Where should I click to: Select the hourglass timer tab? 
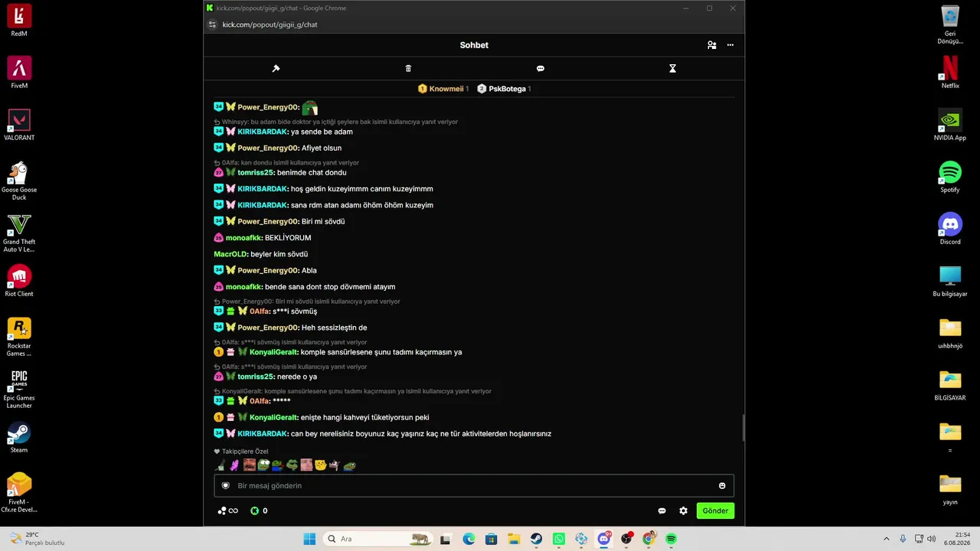(672, 68)
